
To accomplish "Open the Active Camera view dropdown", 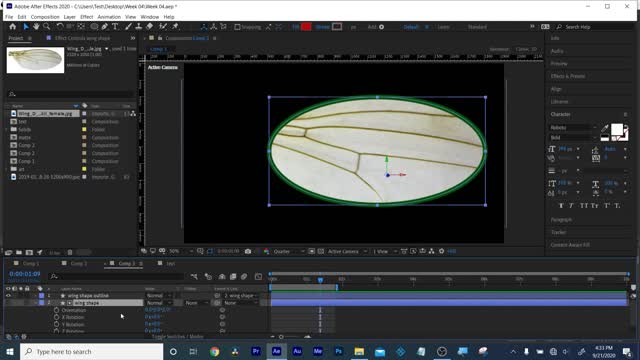I will click(x=347, y=251).
